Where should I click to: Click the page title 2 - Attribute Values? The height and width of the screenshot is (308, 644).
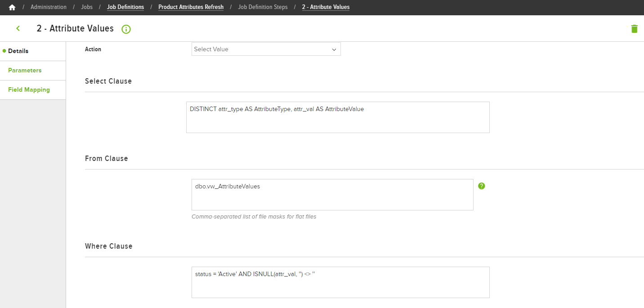point(75,28)
